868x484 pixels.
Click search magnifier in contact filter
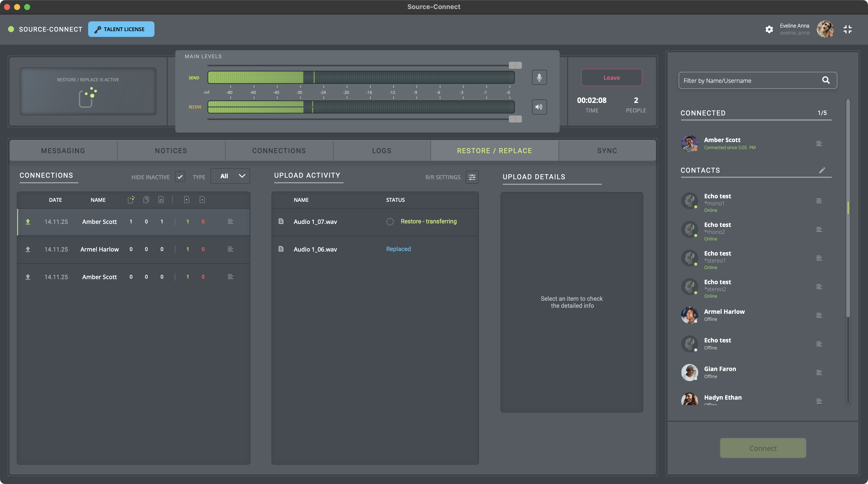click(826, 80)
